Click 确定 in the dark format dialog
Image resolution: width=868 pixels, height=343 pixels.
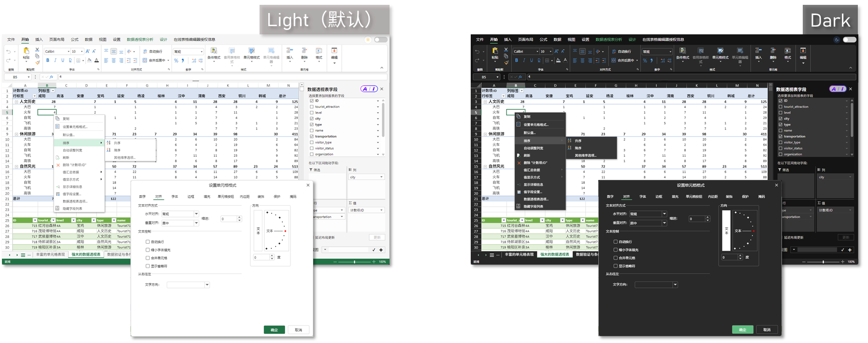point(742,329)
